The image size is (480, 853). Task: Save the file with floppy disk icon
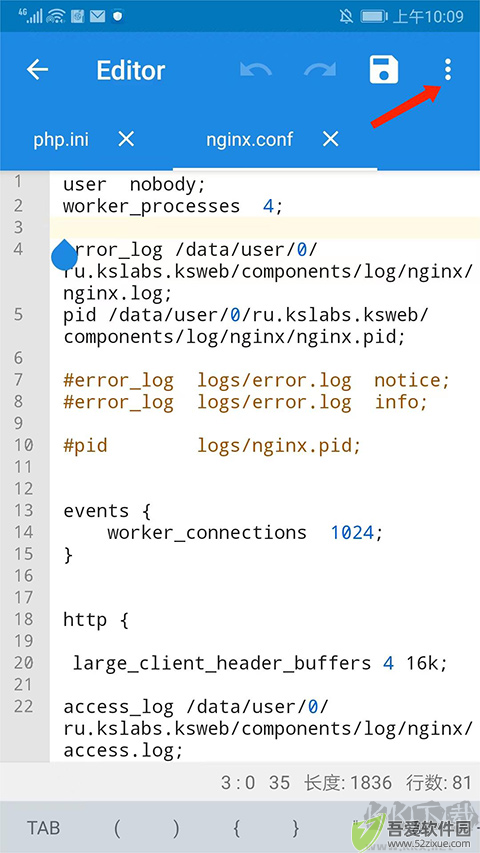click(384, 70)
